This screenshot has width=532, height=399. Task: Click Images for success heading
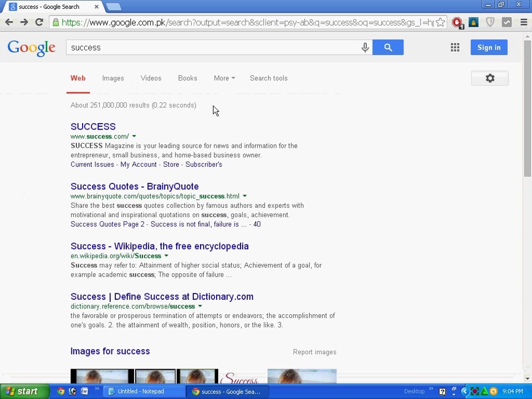coord(110,351)
